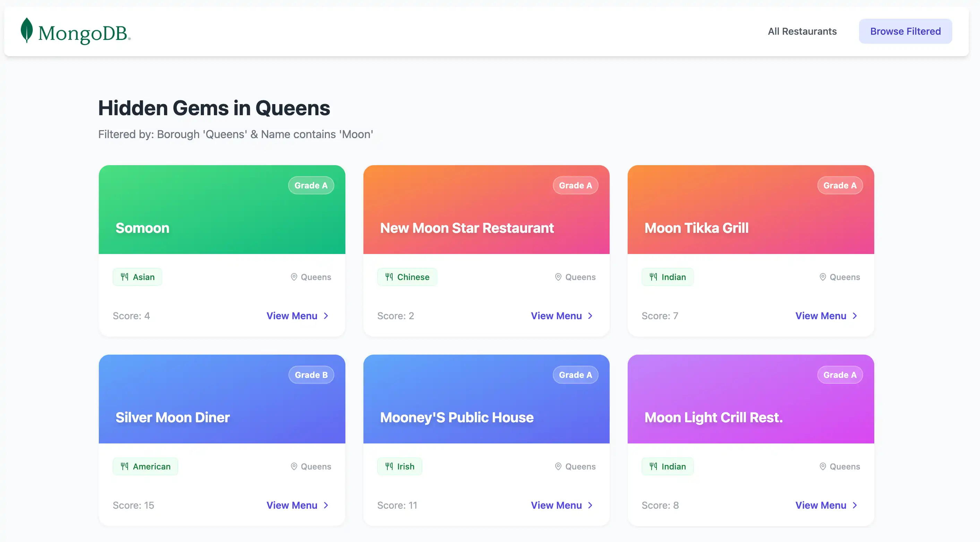This screenshot has width=980, height=542.
Task: Open View Menu for Silver Moon Diner
Action: tap(292, 505)
